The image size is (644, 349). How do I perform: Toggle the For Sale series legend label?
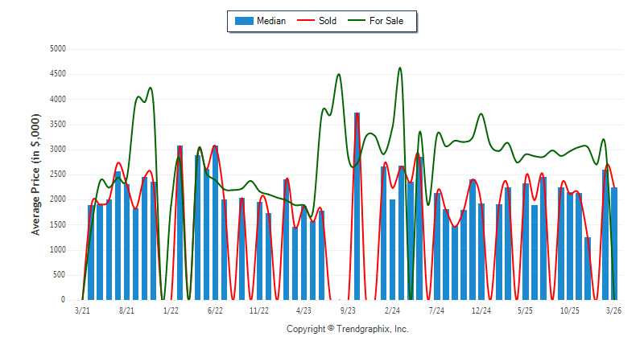click(x=386, y=21)
